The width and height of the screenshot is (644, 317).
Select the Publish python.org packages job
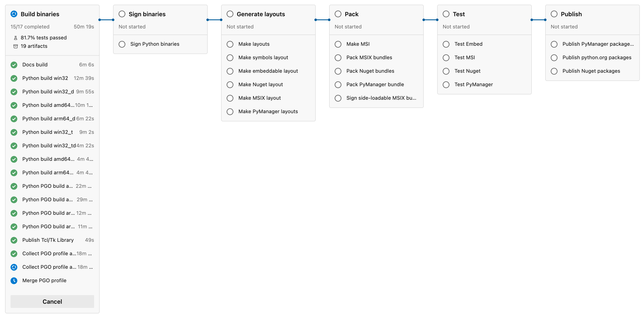(597, 58)
